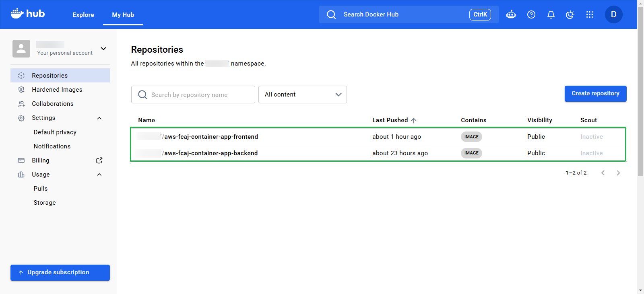Open the All content filter dropdown
This screenshot has height=294, width=644.
tap(303, 95)
